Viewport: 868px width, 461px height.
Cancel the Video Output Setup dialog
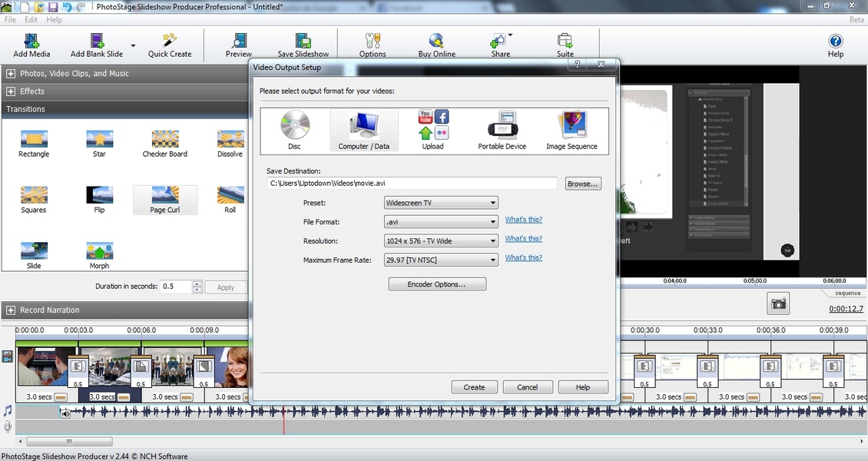pyautogui.click(x=527, y=386)
